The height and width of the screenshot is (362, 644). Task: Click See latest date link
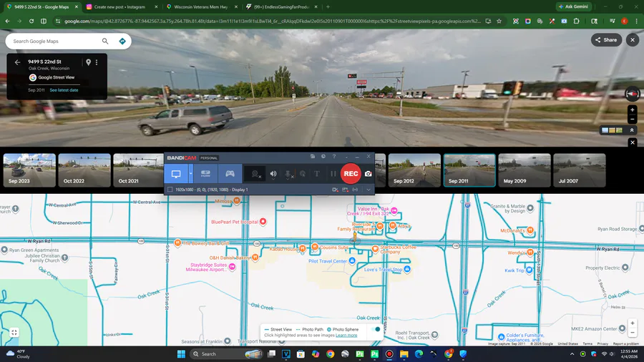pyautogui.click(x=64, y=90)
